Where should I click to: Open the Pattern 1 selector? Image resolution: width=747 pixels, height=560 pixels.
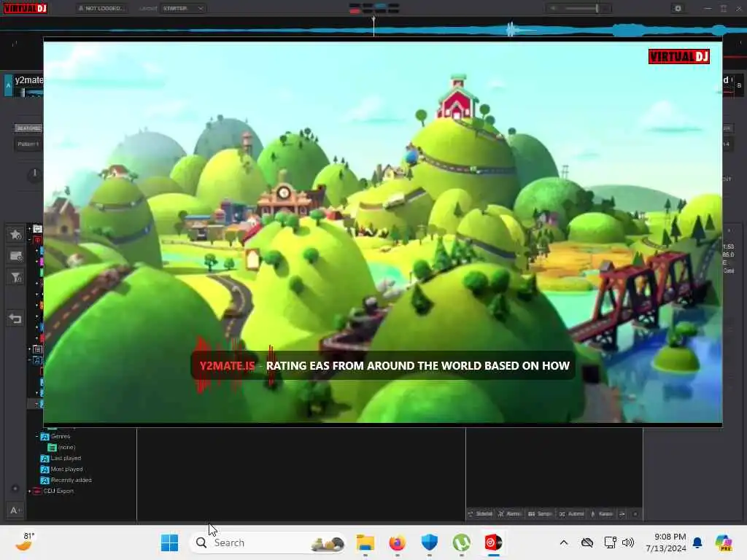[28, 144]
